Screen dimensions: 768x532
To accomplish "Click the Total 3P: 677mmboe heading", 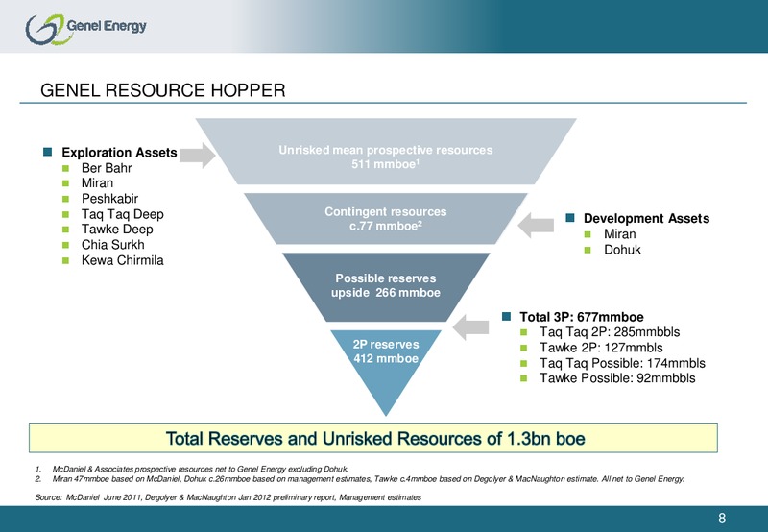I will click(x=582, y=317).
